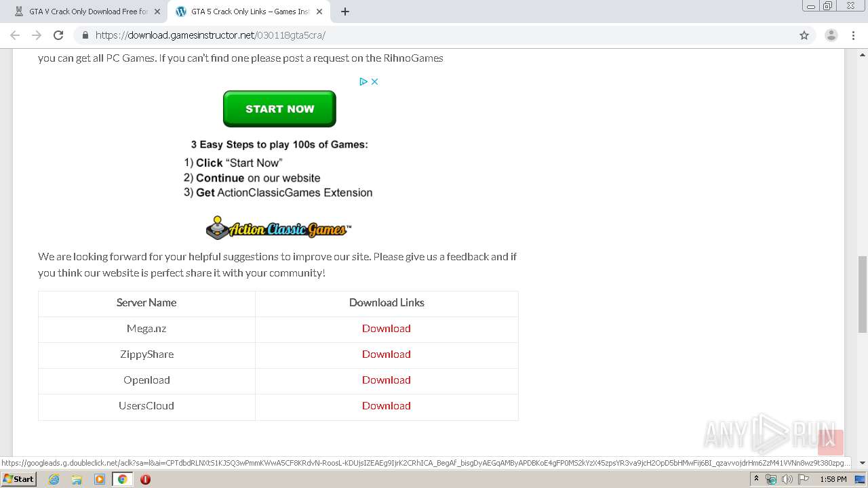Screen dimensions: 868x488
Task: Open a new browser tab
Action: click(x=344, y=12)
